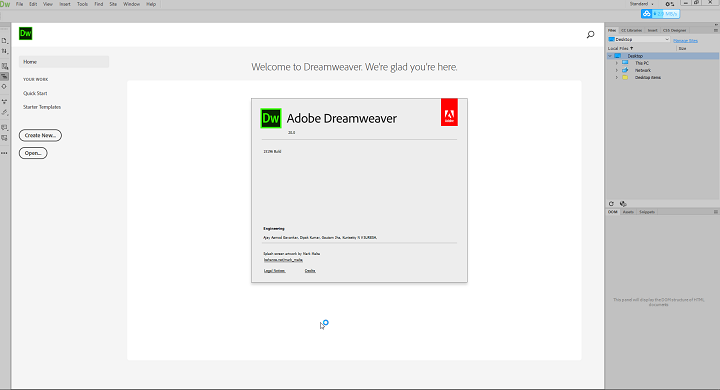Open the Files panel options menu icon
This screenshot has height=390, width=720.
click(715, 30)
